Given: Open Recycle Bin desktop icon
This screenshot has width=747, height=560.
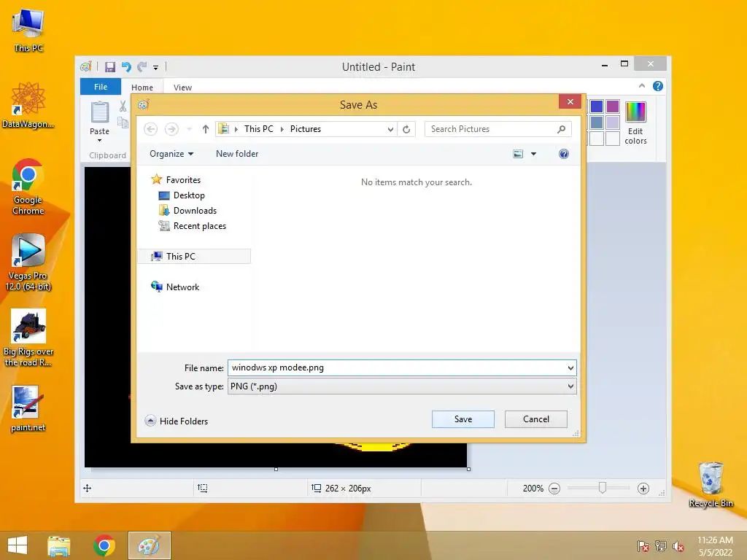Looking at the screenshot, I should point(711,484).
